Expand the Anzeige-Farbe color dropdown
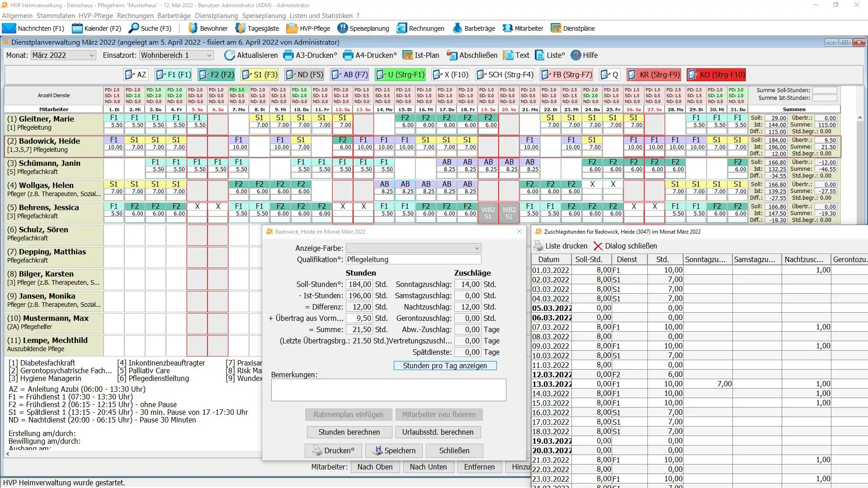 pyautogui.click(x=476, y=248)
